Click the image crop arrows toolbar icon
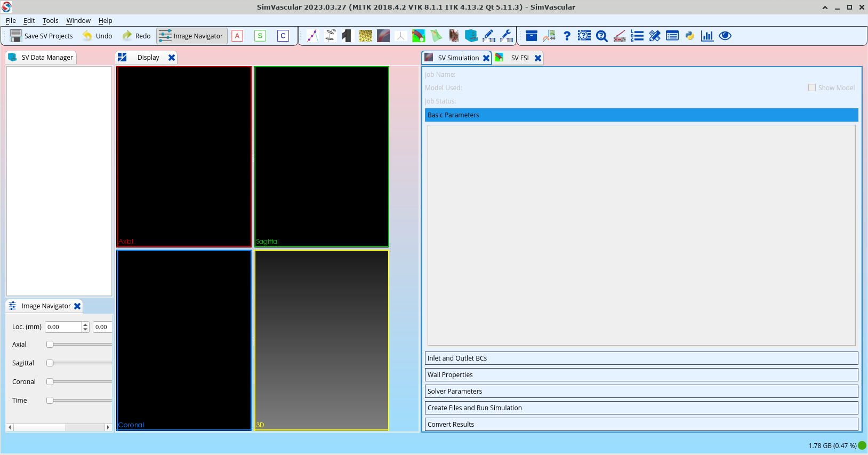 [549, 36]
